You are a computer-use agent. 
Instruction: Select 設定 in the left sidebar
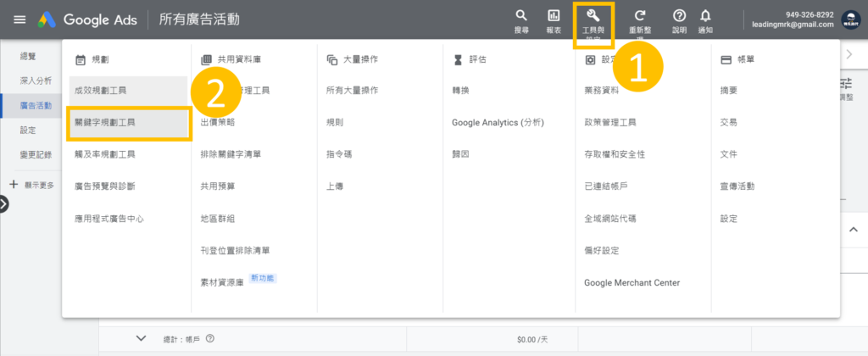pos(28,130)
